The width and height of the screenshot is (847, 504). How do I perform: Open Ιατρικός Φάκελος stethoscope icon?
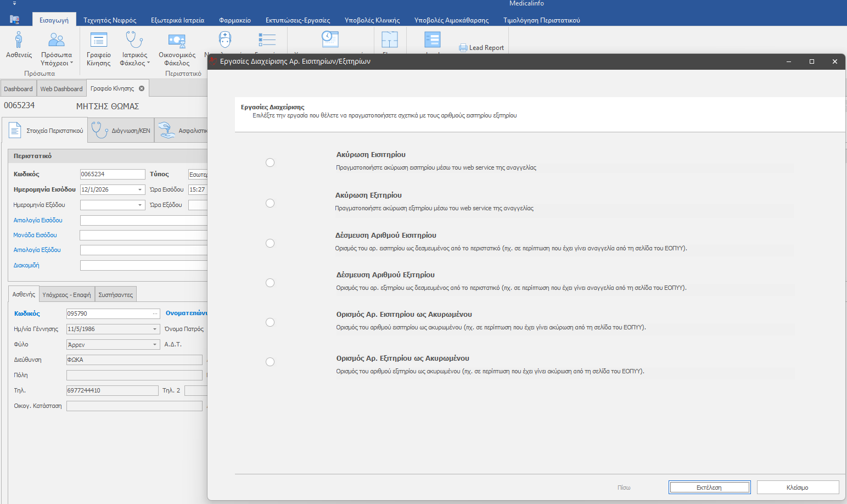click(134, 41)
